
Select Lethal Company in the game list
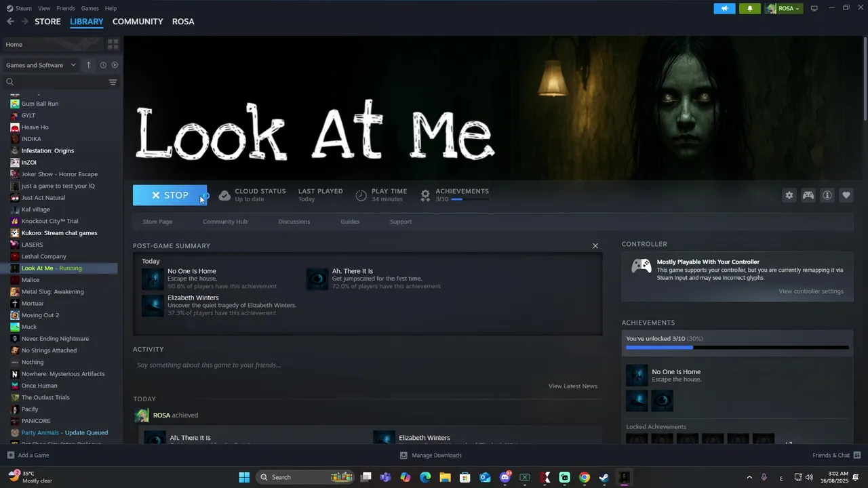pyautogui.click(x=43, y=256)
